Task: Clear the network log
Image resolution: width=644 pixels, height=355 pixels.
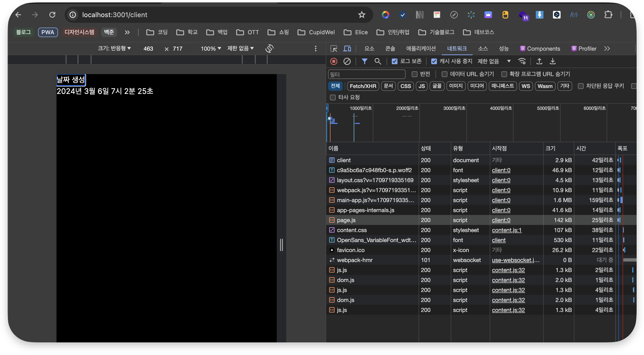Action: pos(347,61)
